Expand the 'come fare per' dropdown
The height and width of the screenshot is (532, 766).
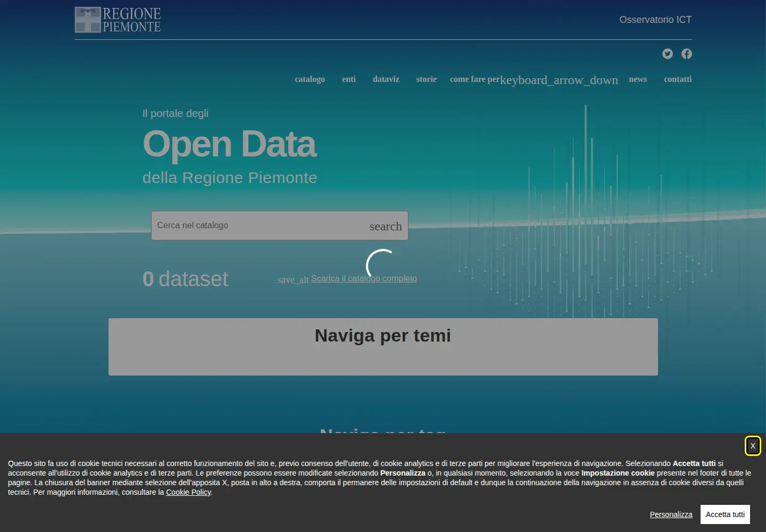[534, 80]
